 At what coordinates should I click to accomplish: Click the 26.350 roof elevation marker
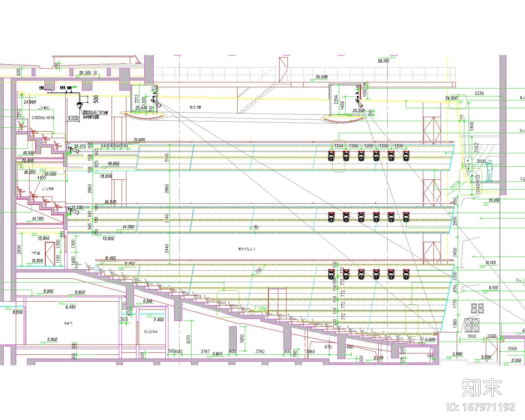click(85, 73)
